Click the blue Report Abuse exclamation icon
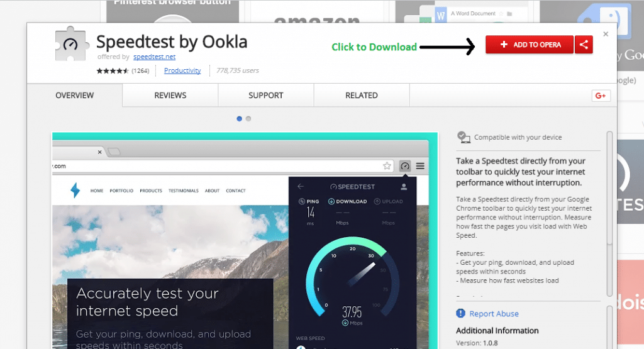Screen dimensions: 644x349 pyautogui.click(x=461, y=313)
